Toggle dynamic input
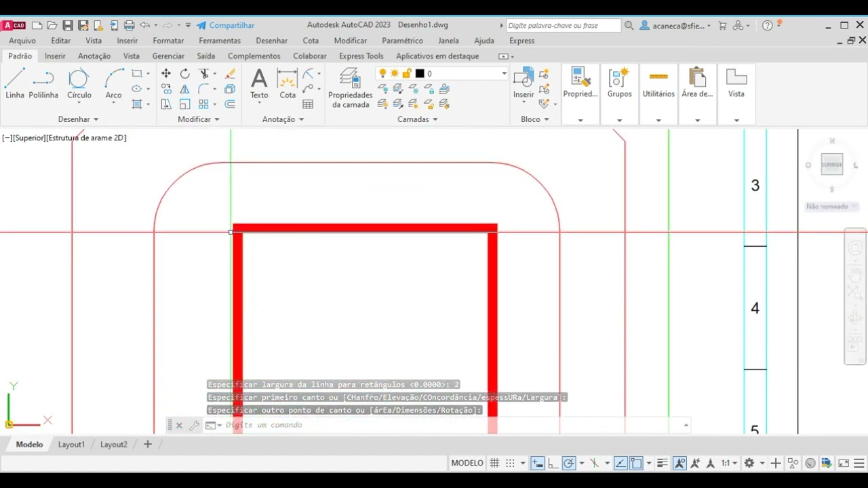Screen dimensions: 868x488 click(x=537, y=463)
